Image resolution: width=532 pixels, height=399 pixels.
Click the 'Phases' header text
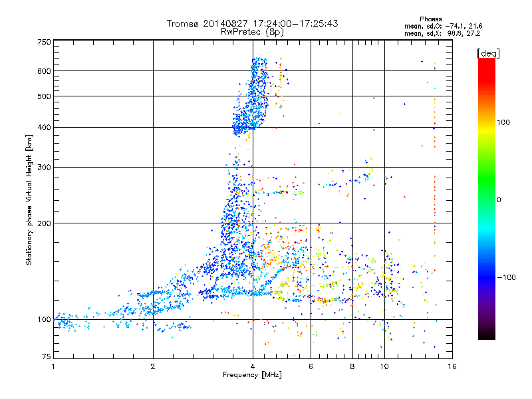tap(430, 19)
